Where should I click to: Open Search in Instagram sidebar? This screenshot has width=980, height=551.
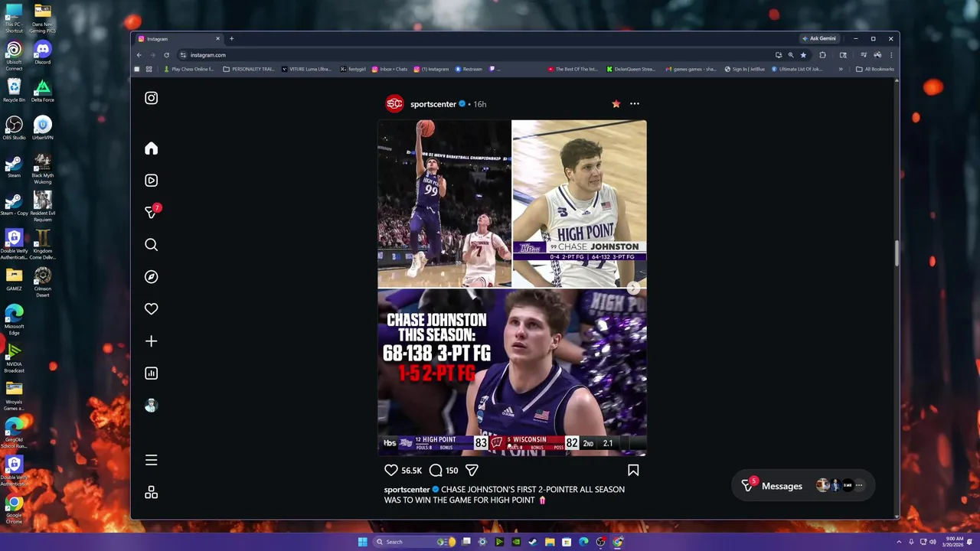[x=152, y=245]
